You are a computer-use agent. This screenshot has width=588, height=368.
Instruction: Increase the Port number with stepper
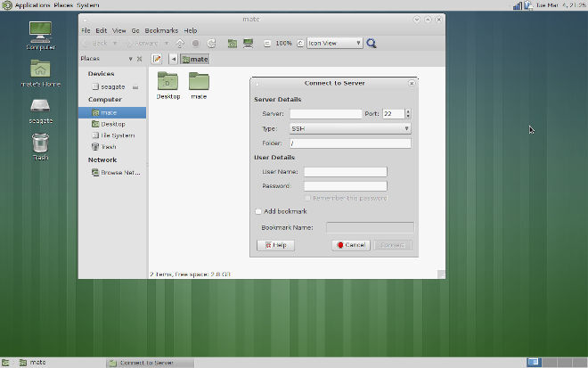click(408, 111)
